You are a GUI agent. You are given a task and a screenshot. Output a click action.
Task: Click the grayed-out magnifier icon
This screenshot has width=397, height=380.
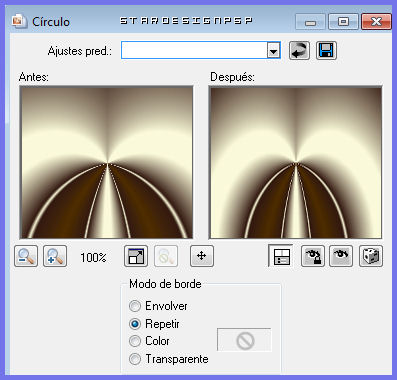coord(166,256)
